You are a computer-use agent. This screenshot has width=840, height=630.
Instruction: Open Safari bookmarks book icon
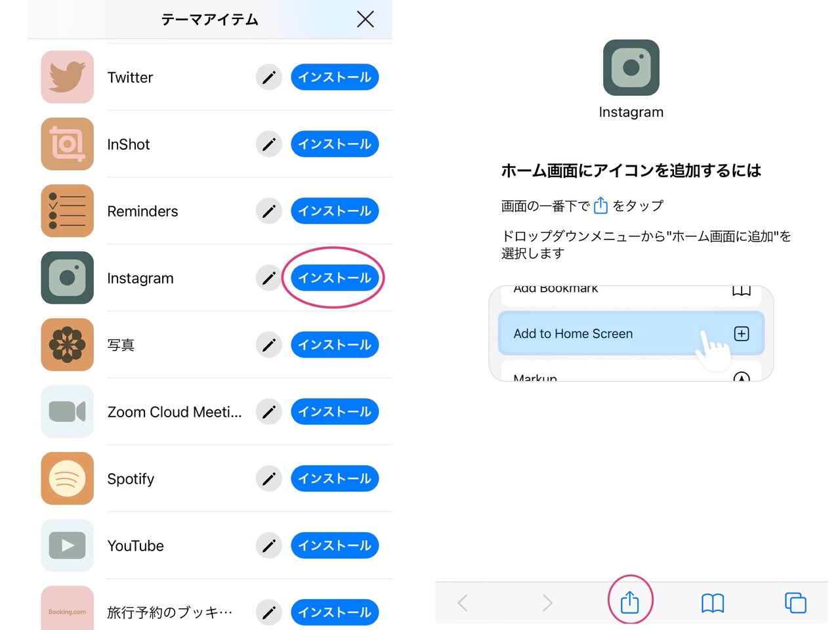tap(713, 602)
